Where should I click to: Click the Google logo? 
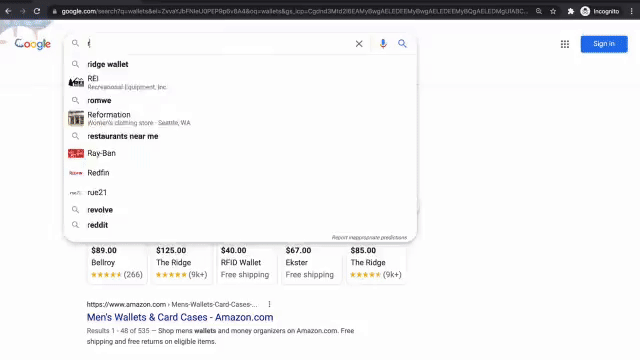point(33,44)
